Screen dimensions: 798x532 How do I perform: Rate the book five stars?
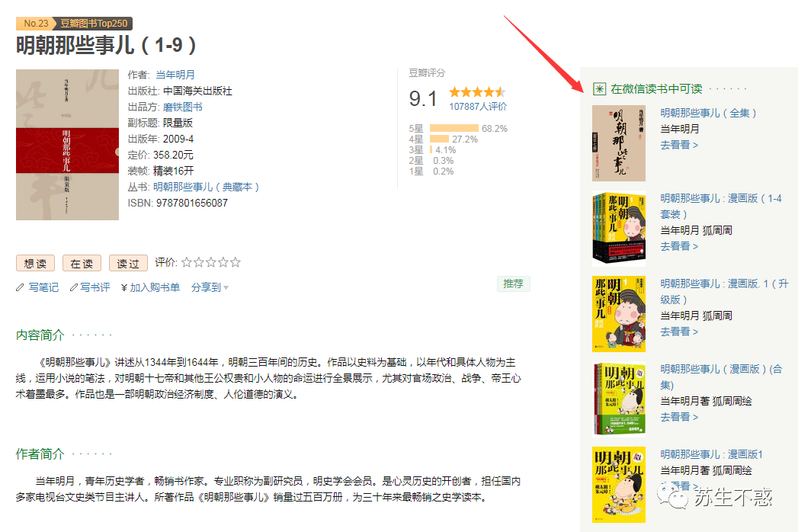(x=235, y=262)
